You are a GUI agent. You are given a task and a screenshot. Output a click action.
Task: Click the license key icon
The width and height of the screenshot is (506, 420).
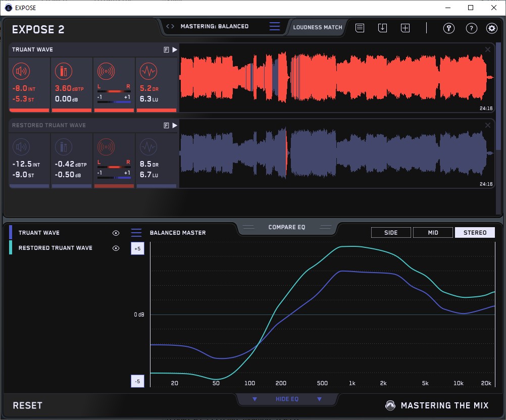coord(448,28)
